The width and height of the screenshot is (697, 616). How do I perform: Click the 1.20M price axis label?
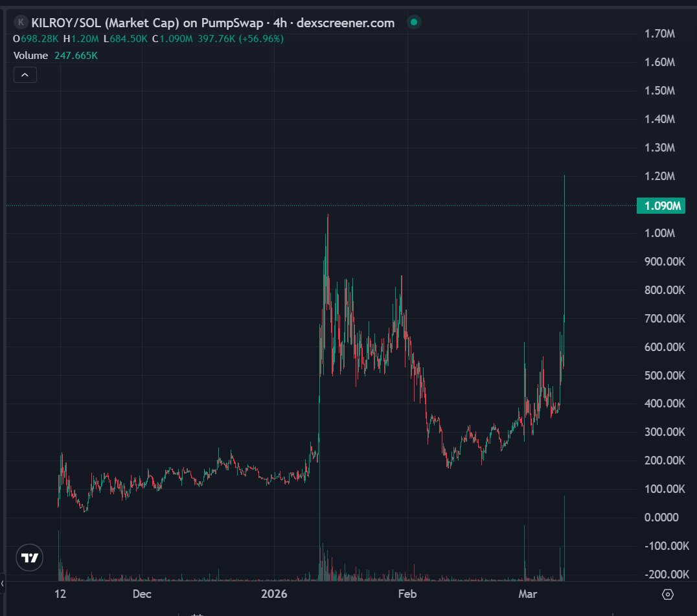tap(659, 176)
